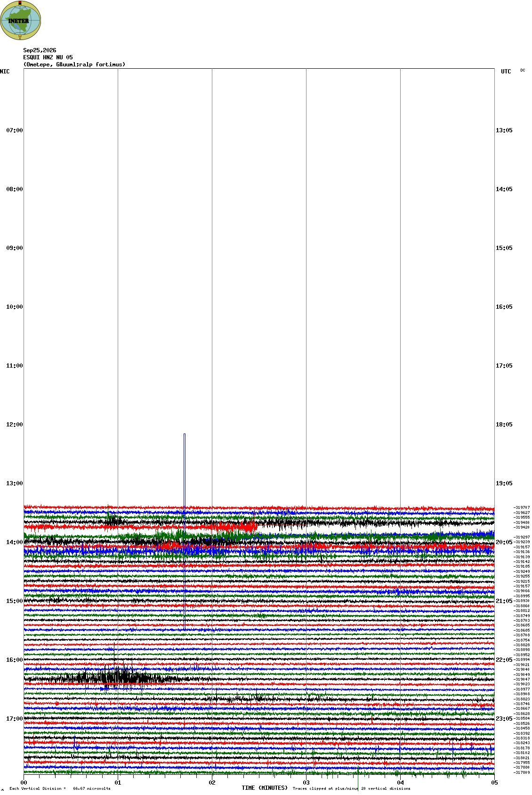Click the 18:05 UTC time label
The image size is (532, 795).
[x=504, y=425]
